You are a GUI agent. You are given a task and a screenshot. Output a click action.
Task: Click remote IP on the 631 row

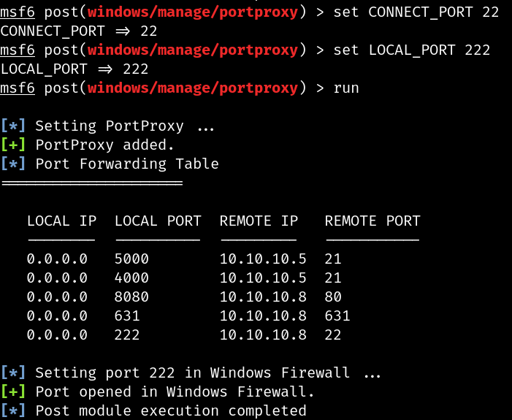click(x=263, y=316)
